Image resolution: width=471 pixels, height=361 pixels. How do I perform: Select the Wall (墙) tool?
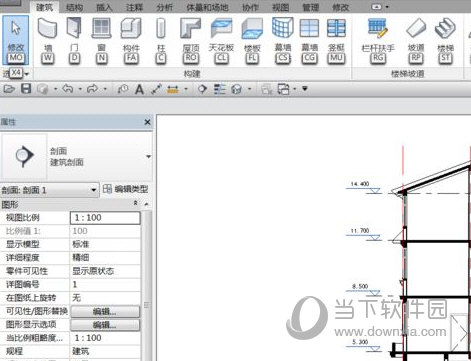(x=48, y=40)
